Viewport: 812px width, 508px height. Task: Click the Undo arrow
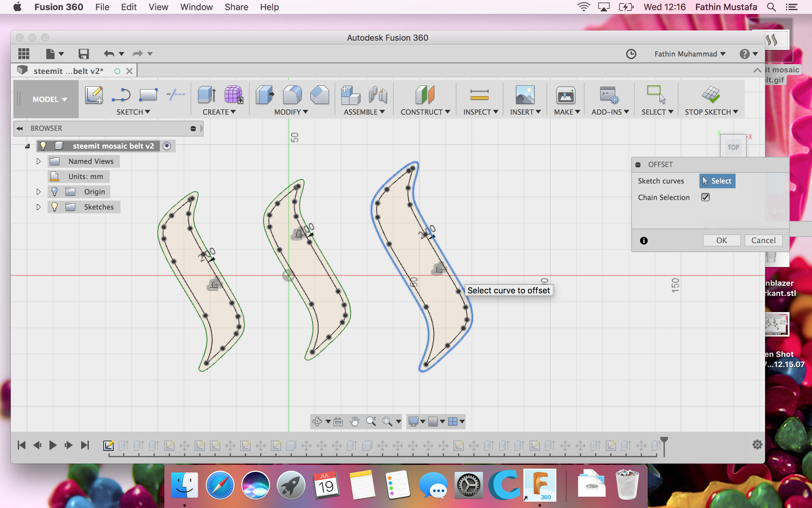tap(109, 54)
